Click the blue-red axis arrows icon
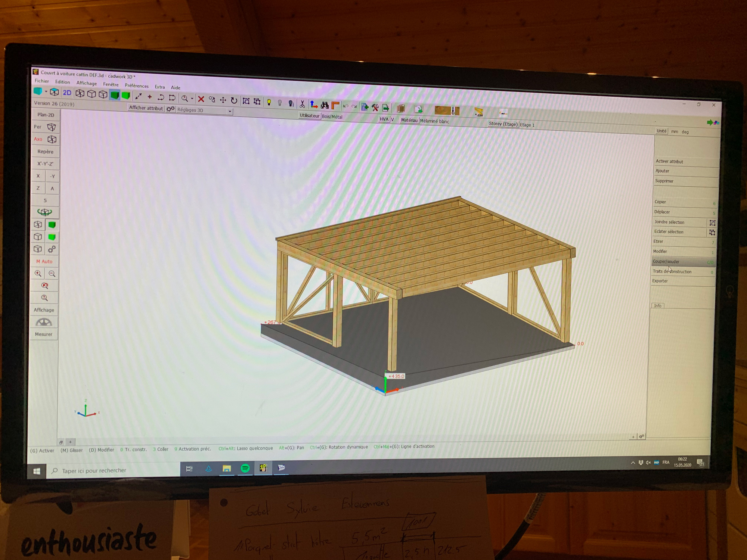This screenshot has height=560, width=747. pyautogui.click(x=314, y=105)
